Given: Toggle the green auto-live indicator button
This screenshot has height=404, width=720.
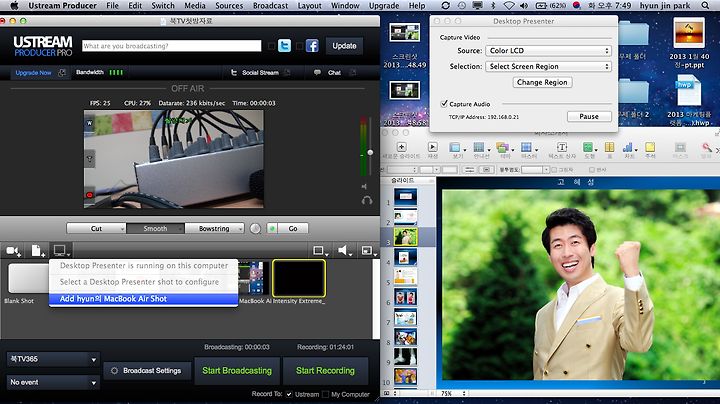Looking at the screenshot, I should point(272,228).
